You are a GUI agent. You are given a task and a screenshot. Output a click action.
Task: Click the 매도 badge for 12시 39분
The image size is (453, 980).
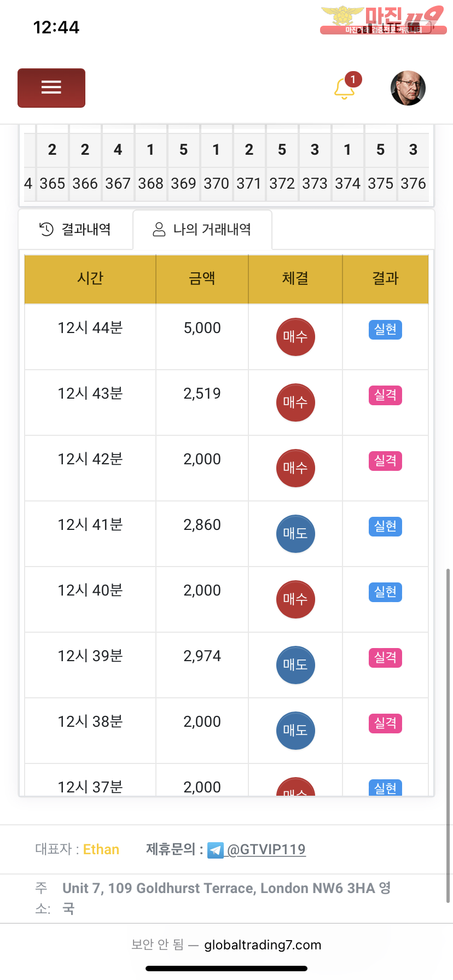coord(295,665)
